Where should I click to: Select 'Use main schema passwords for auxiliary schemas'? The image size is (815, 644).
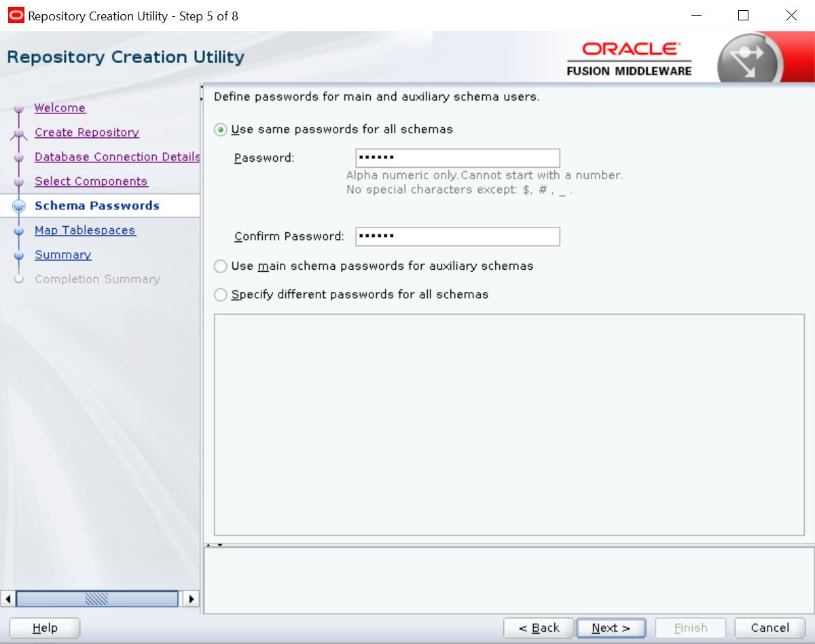[221, 266]
